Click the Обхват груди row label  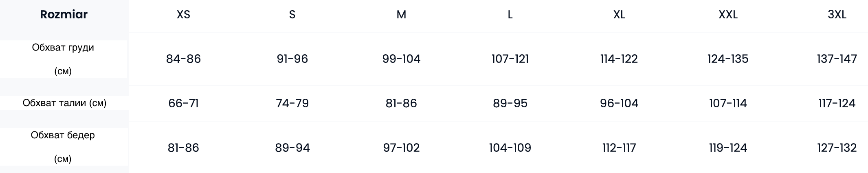(x=63, y=59)
